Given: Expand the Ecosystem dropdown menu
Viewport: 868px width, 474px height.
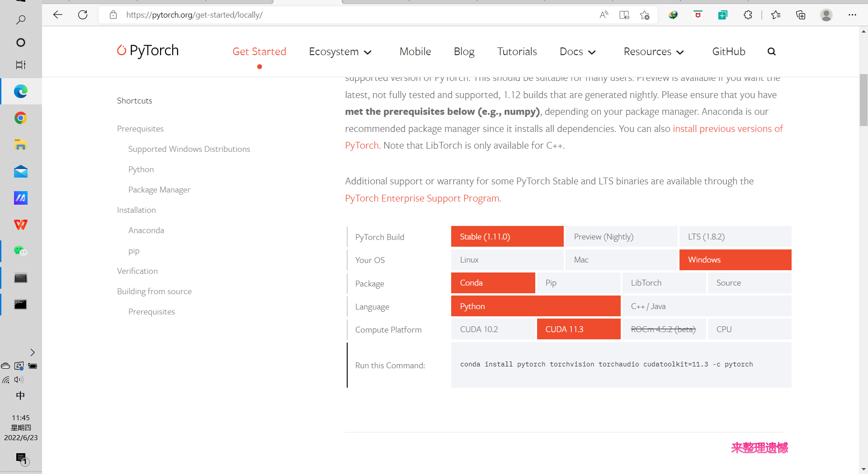Looking at the screenshot, I should [x=340, y=52].
